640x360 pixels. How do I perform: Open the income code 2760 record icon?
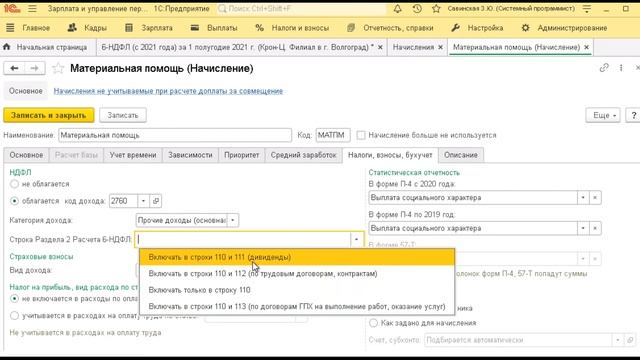point(156,201)
